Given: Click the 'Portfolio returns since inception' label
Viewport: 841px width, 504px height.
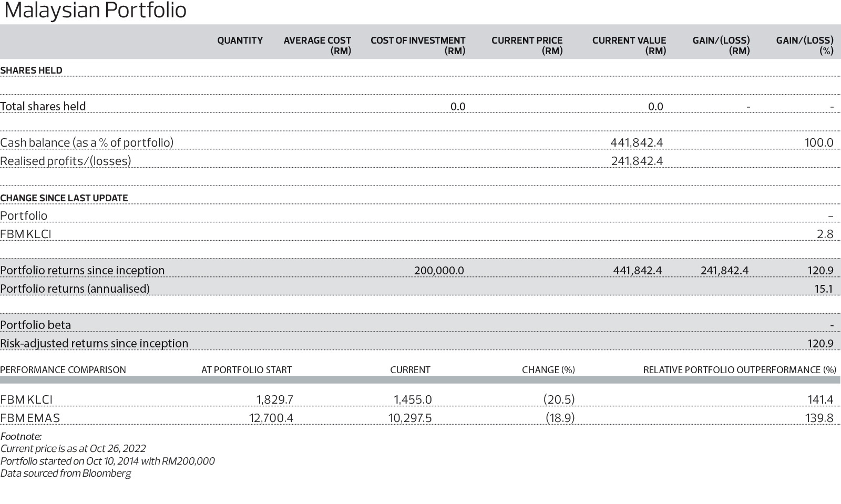Looking at the screenshot, I should (82, 270).
